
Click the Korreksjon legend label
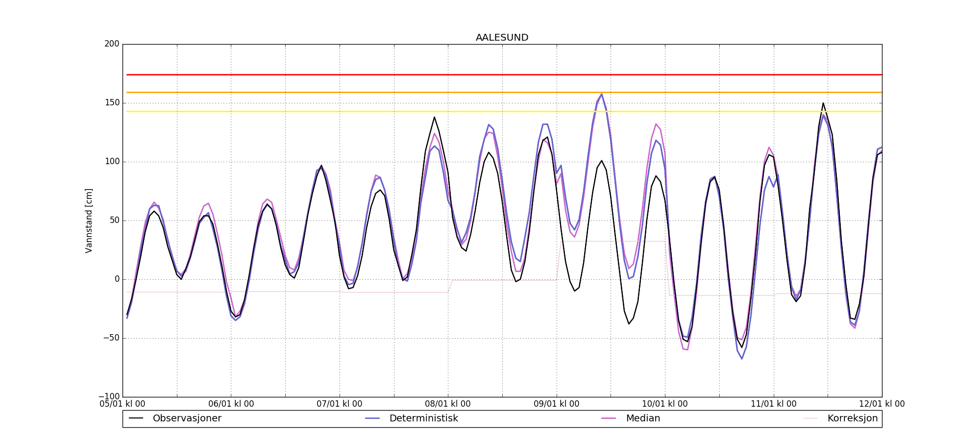[852, 418]
